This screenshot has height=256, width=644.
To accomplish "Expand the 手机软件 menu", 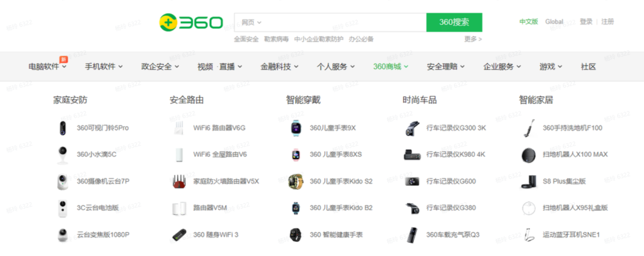I will point(104,67).
